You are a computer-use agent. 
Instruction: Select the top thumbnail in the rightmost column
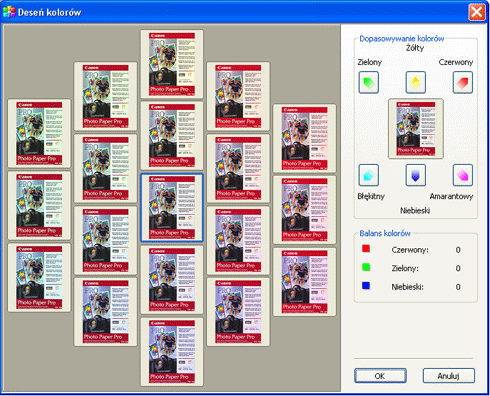click(304, 138)
